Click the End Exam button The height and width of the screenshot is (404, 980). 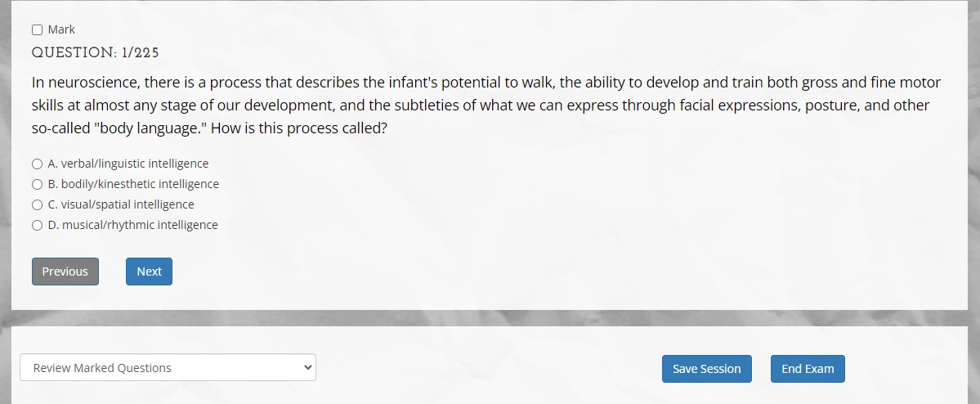[808, 369]
